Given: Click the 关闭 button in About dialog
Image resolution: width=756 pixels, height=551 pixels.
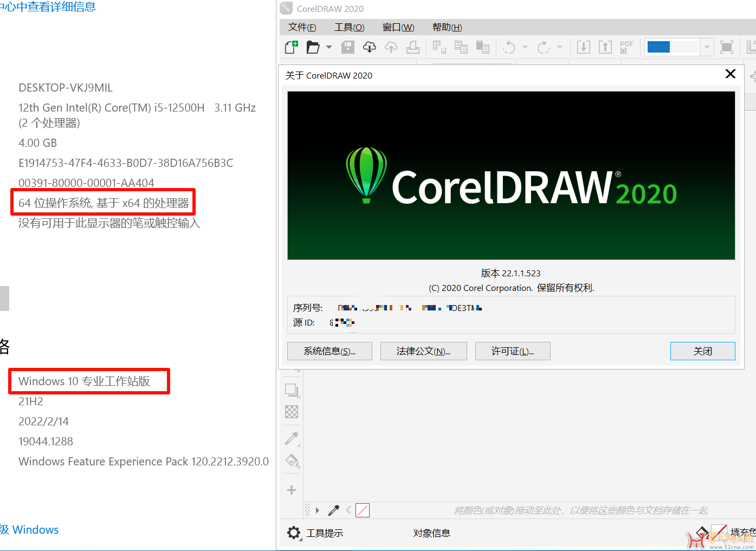Looking at the screenshot, I should tap(703, 351).
